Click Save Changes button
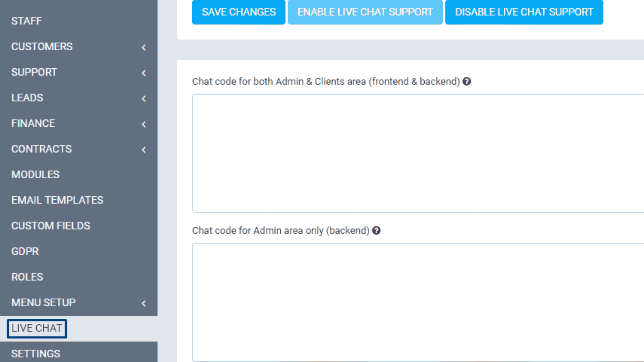This screenshot has width=644, height=362. tap(239, 12)
